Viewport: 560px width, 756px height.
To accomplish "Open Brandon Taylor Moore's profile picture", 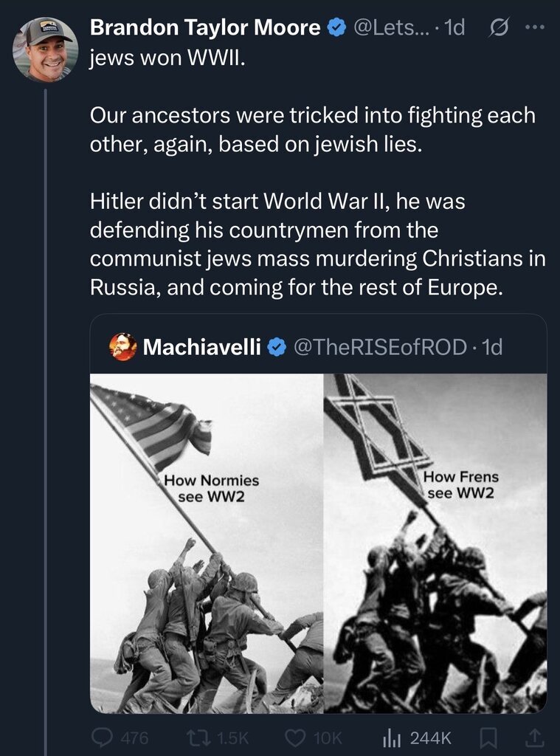I will [x=46, y=49].
